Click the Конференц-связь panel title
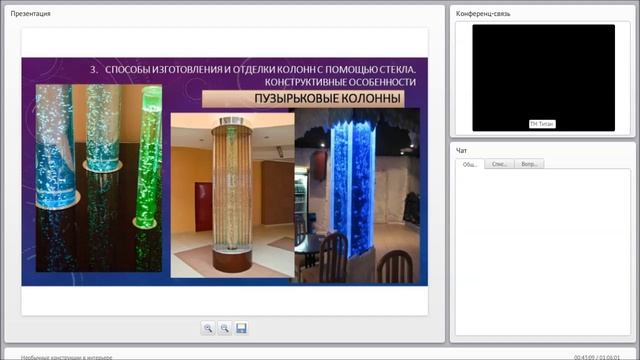Image resolution: width=640 pixels, height=360 pixels. pos(483,13)
